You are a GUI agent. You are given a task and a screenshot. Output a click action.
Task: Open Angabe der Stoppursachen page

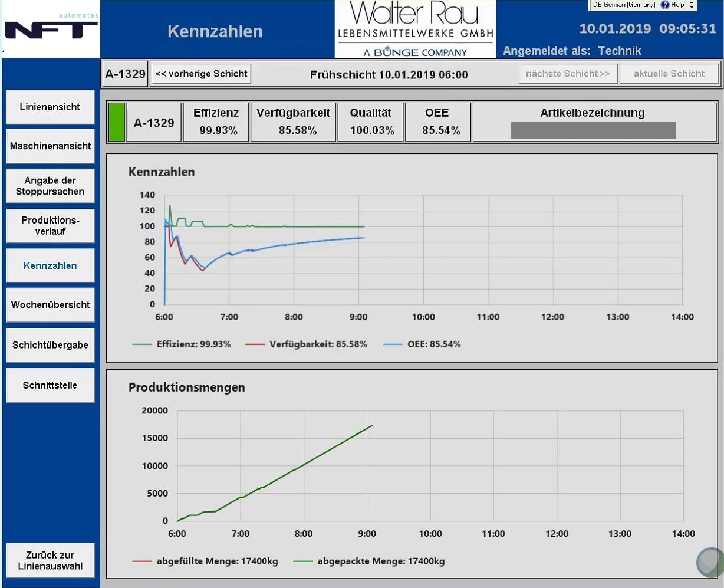[50, 186]
